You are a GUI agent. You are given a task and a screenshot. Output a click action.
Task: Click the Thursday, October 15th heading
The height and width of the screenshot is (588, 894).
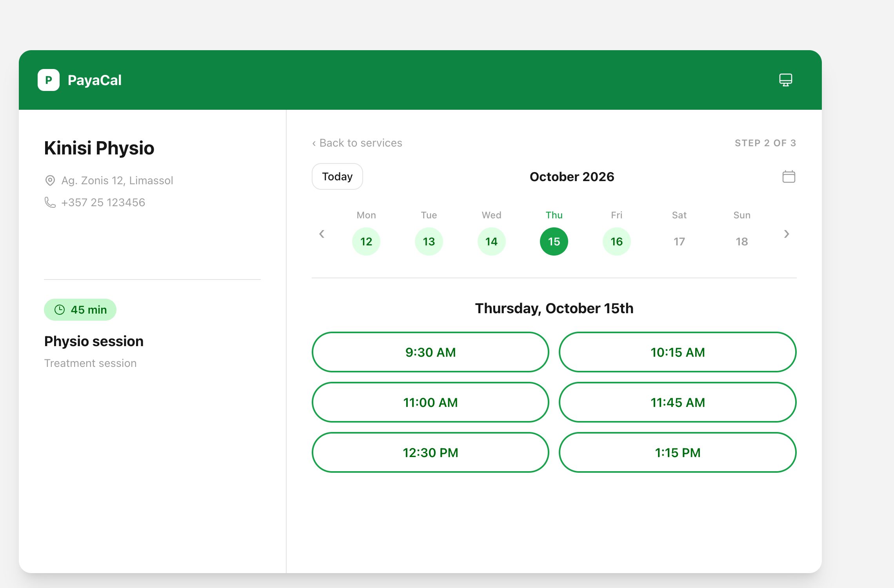tap(554, 309)
